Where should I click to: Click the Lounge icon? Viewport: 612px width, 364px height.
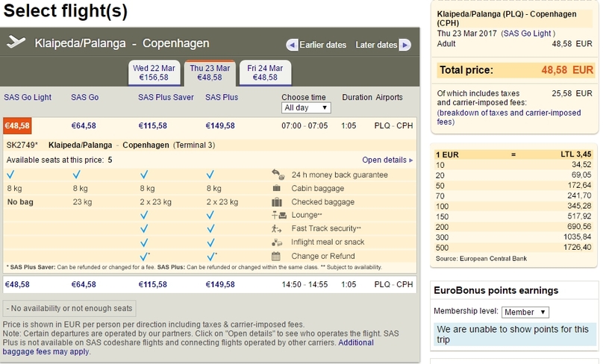pyautogui.click(x=277, y=216)
